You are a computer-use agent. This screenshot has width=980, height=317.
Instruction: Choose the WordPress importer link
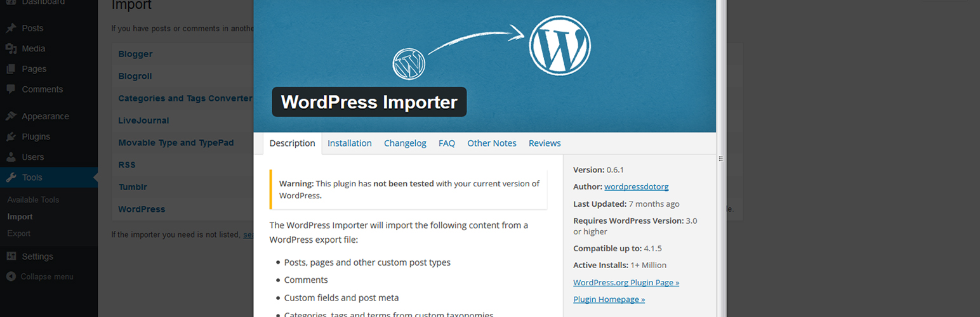click(142, 209)
